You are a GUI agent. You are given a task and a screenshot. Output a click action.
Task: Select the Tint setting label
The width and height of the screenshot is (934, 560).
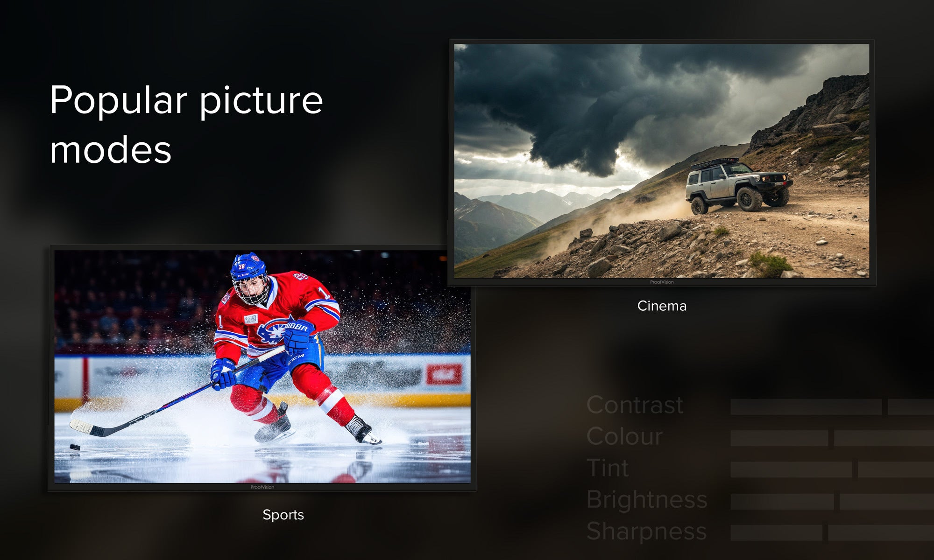point(608,468)
